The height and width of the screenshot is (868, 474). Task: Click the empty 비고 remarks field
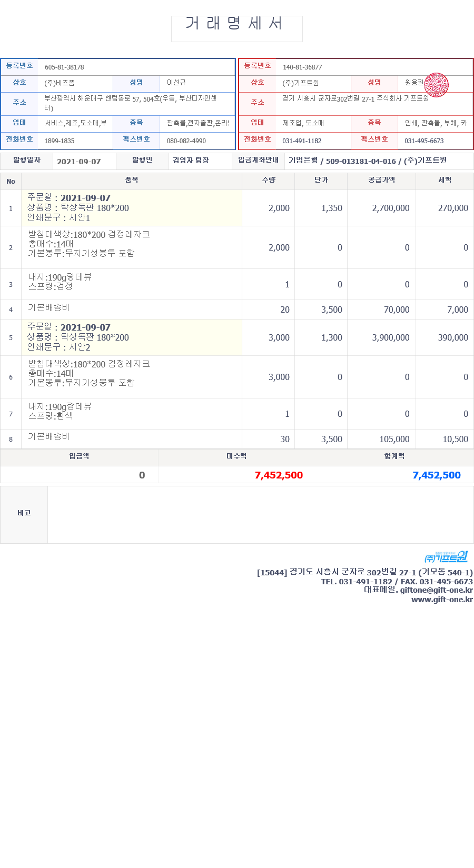pyautogui.click(x=260, y=515)
